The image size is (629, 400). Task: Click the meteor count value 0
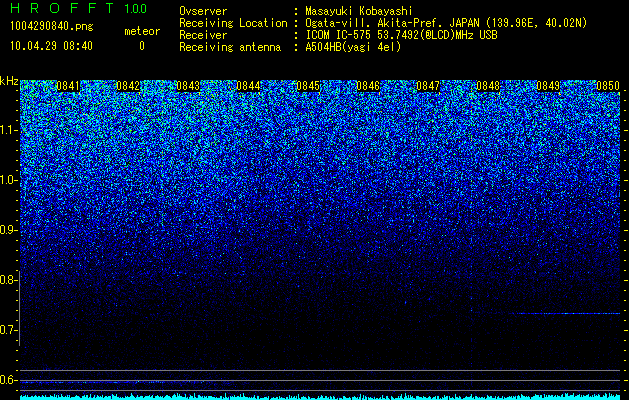tap(142, 46)
